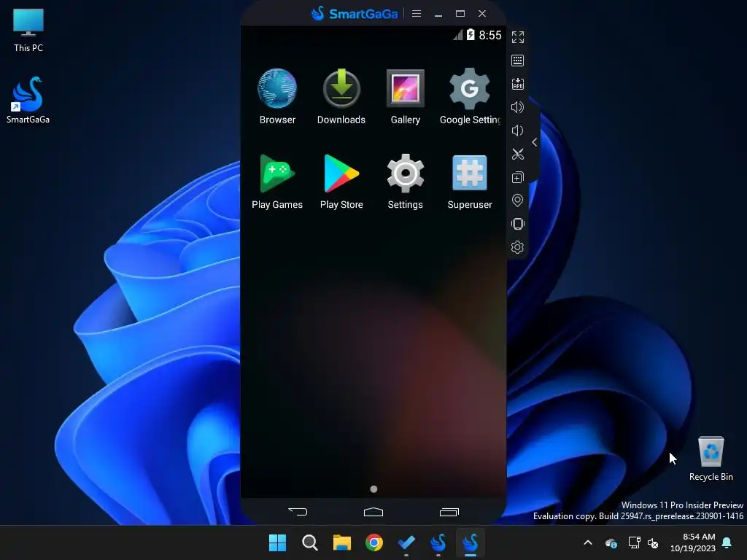This screenshot has width=747, height=560.
Task: Click the install APK icon
Action: [517, 84]
